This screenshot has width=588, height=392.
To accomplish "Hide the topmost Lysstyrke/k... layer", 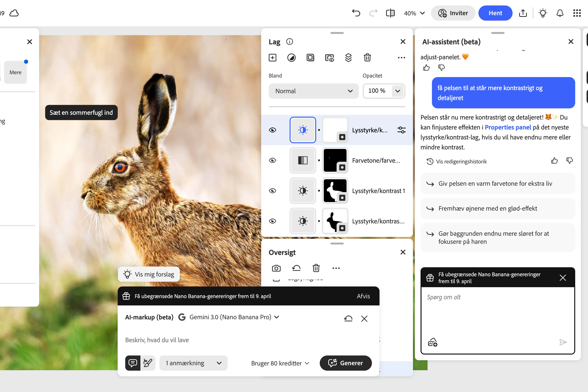I will pyautogui.click(x=273, y=130).
